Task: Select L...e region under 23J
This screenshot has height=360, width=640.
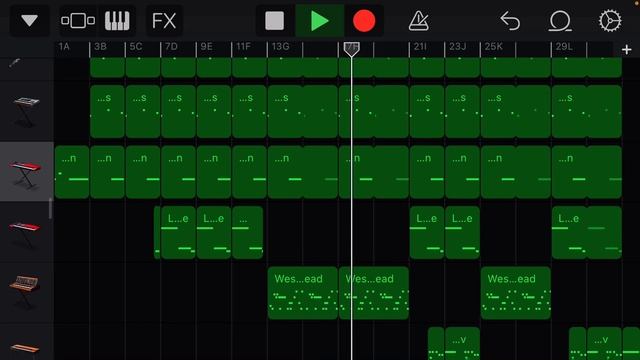Action: pyautogui.click(x=462, y=233)
